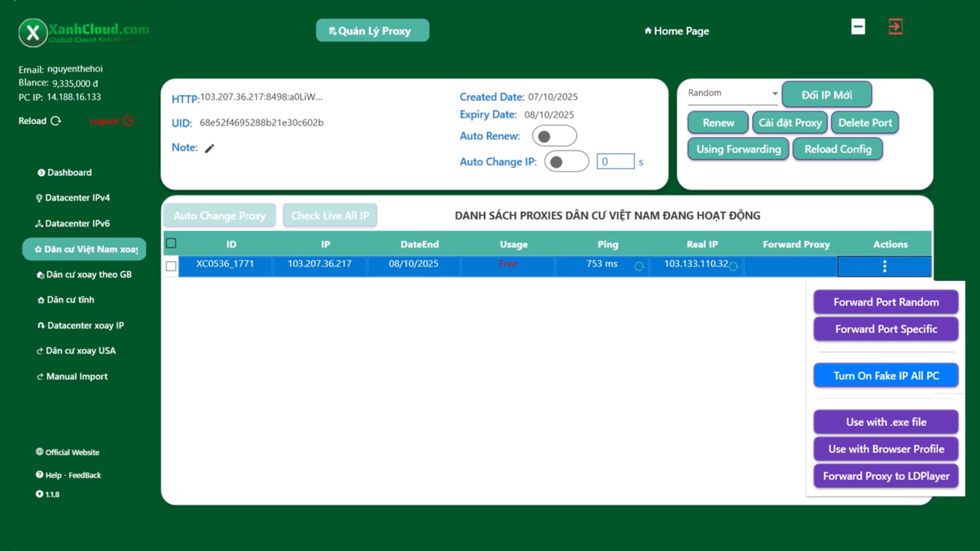The height and width of the screenshot is (551, 980).
Task: Enable the Auto Change IP switch
Action: tap(566, 162)
